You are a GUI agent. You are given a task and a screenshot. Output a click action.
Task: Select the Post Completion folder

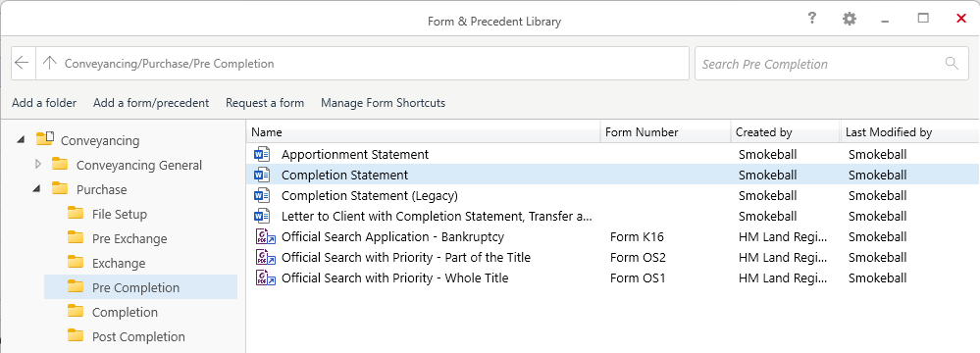[140, 336]
